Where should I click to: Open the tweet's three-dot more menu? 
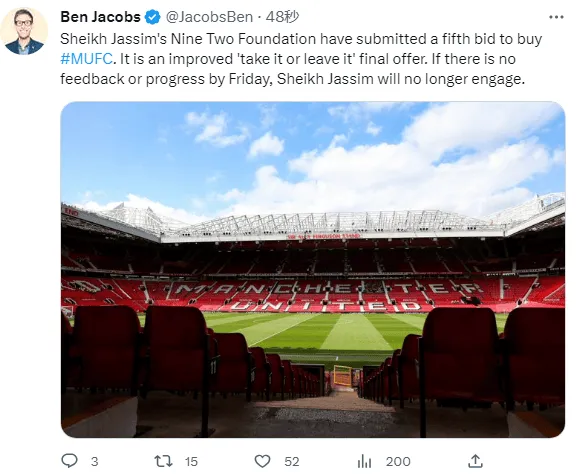[556, 17]
